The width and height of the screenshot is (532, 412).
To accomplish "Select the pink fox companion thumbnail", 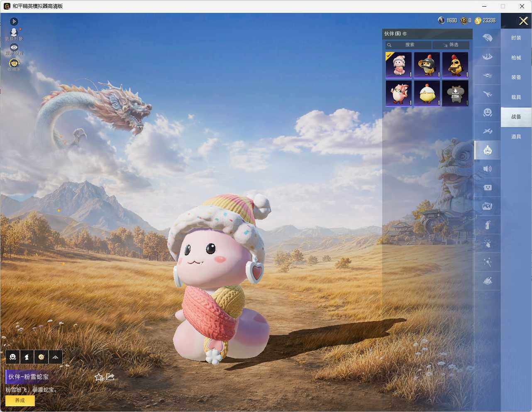I will [x=399, y=93].
